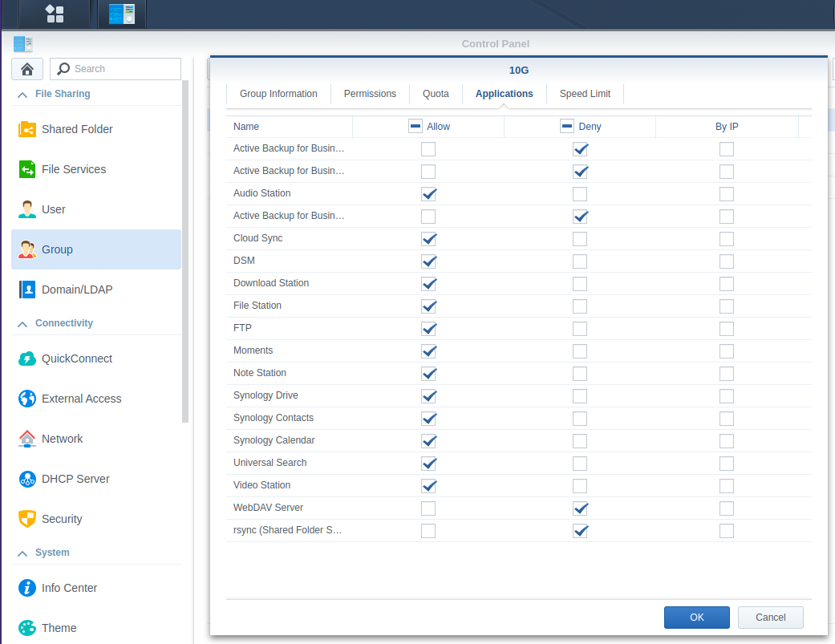Click the Control Panel window title icon
835x644 pixels.
click(23, 44)
